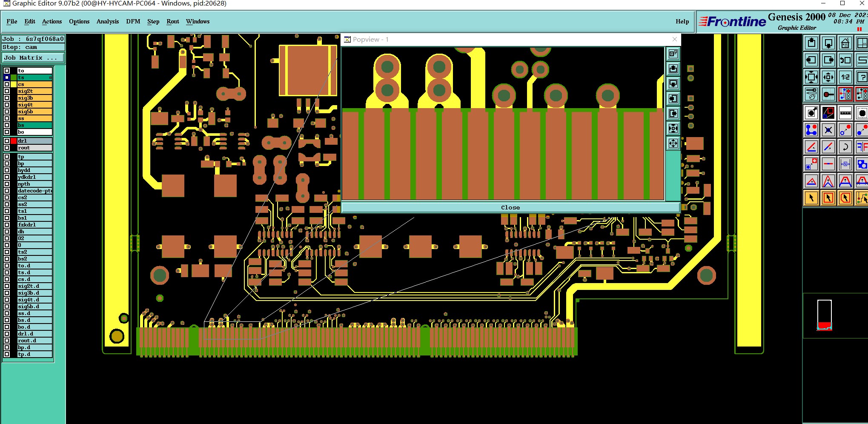
Task: Toggle the checkbox for layer drl
Action: tap(7, 141)
